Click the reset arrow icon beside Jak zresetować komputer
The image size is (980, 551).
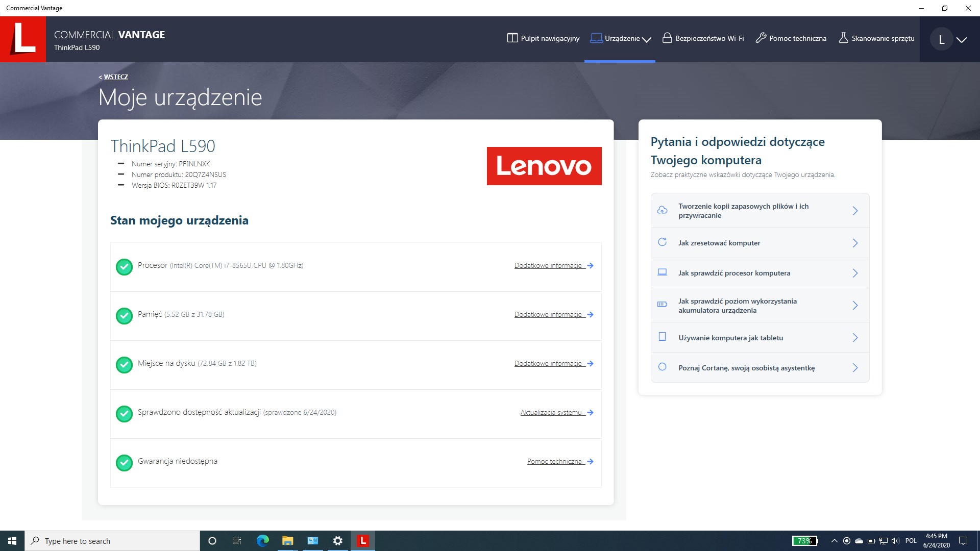[662, 242]
